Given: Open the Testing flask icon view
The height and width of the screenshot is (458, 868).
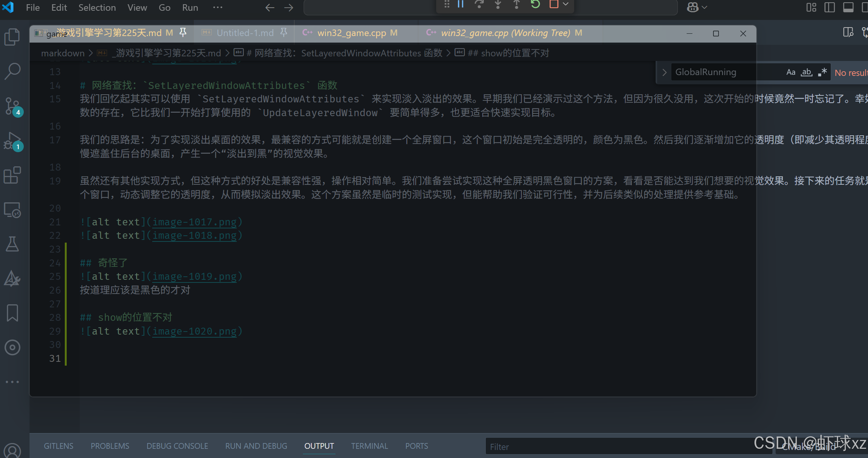Looking at the screenshot, I should click(x=12, y=244).
